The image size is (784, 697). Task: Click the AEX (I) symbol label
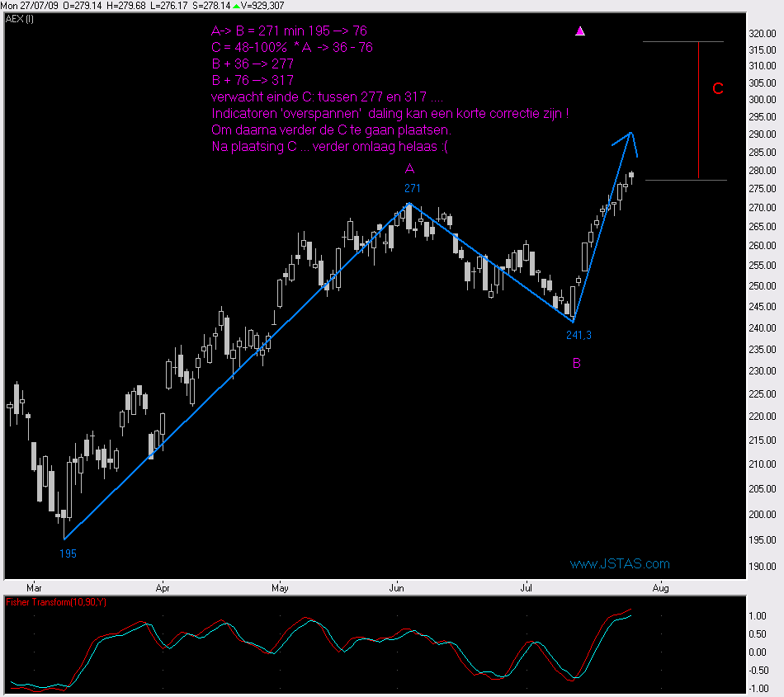coord(19,18)
